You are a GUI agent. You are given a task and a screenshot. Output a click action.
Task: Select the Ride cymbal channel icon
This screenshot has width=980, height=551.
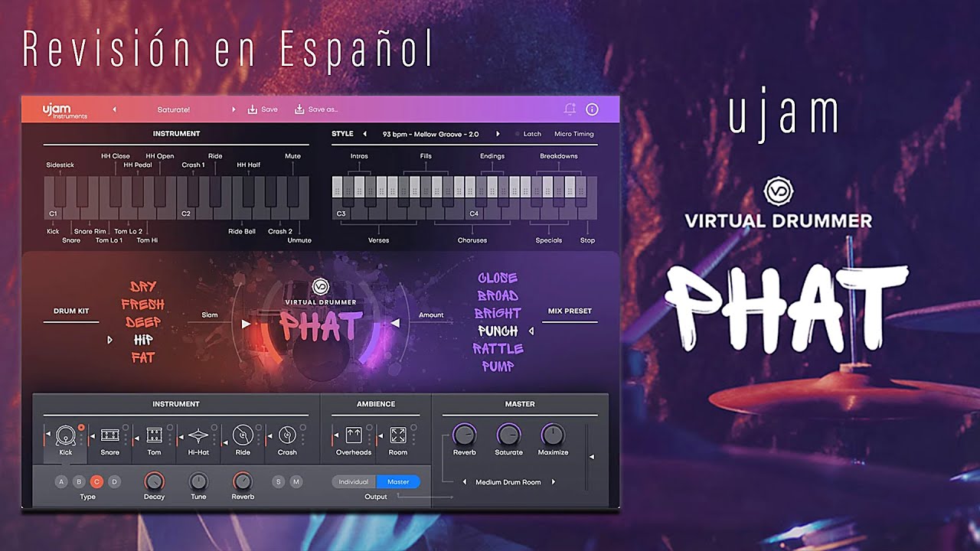tap(243, 435)
